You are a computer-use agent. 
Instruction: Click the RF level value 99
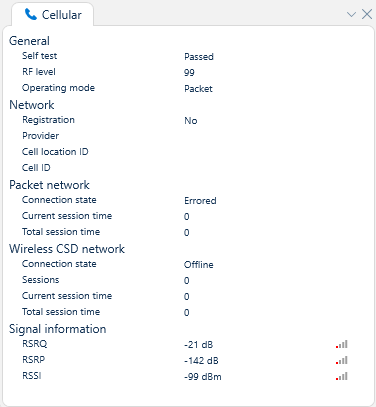point(189,73)
